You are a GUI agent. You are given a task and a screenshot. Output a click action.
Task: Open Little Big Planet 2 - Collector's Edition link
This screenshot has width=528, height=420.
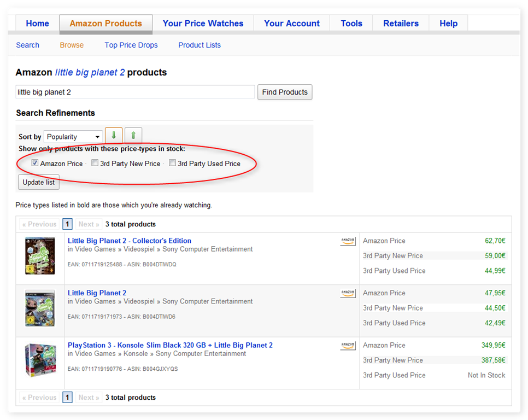pyautogui.click(x=130, y=241)
